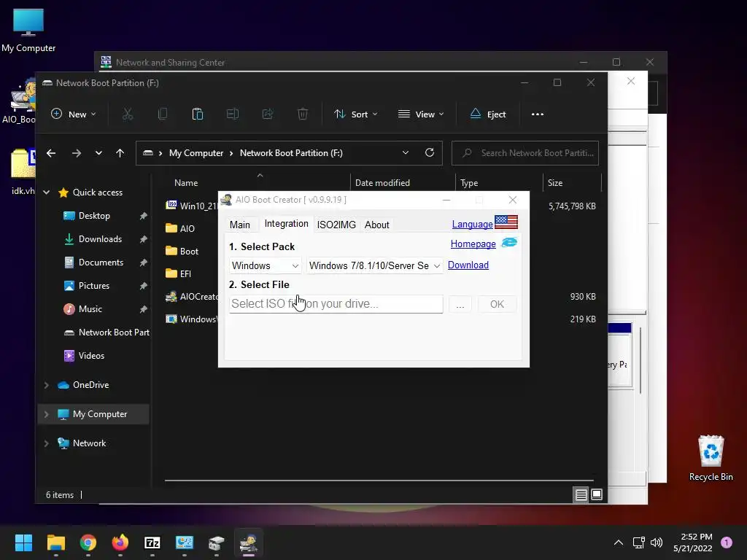This screenshot has width=747, height=560.
Task: Select Documents in Quick access
Action: (x=101, y=262)
